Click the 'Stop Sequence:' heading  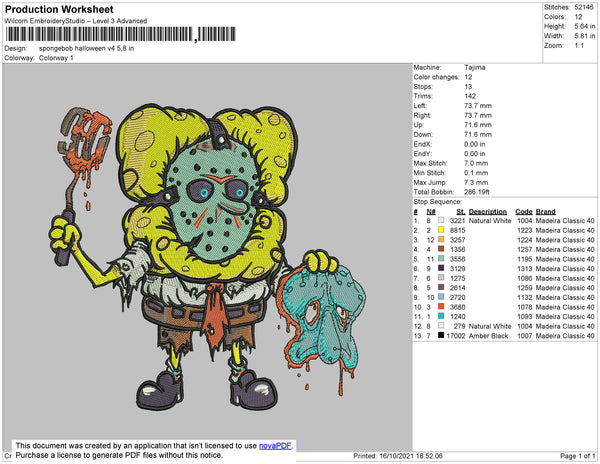tap(438, 202)
